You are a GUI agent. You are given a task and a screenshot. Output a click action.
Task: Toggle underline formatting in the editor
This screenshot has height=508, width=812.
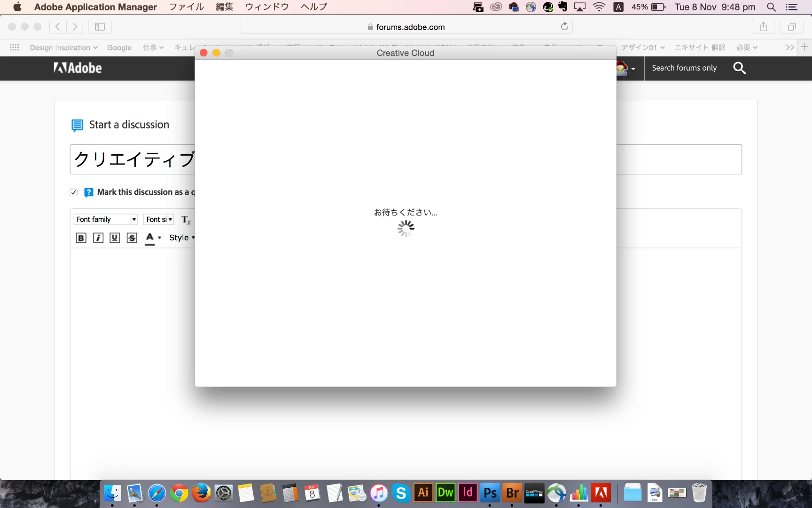click(x=115, y=238)
